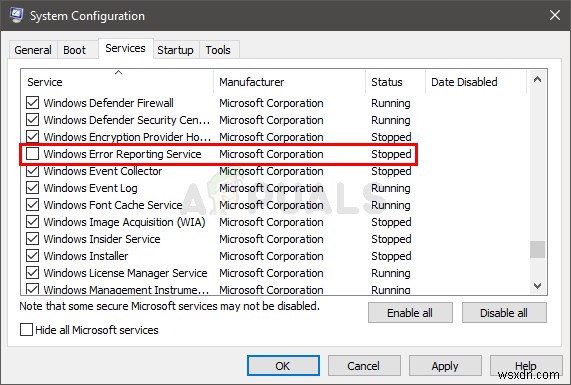Click the services list scrollbar thumb
Viewport: 571px width, 385px height.
537,250
